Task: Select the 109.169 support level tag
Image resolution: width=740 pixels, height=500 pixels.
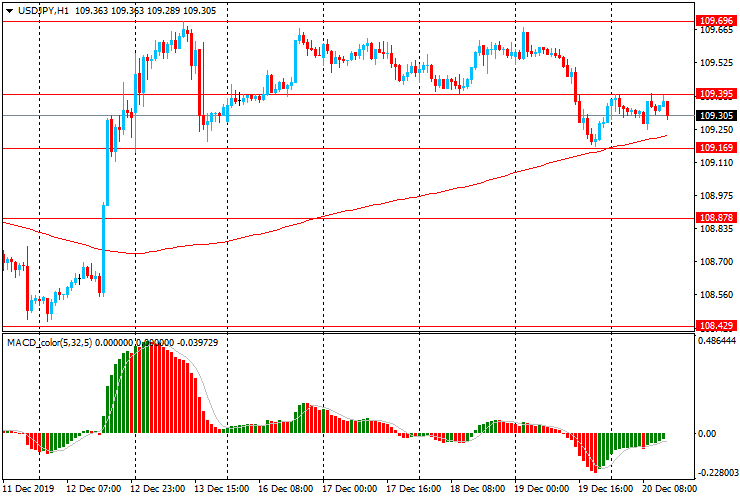Action: [x=716, y=148]
